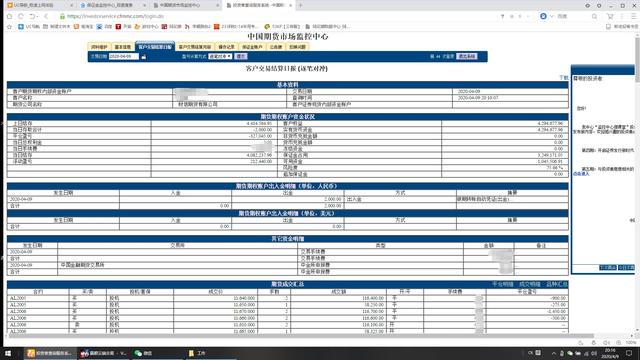Click the 中国金融期货交易所 exchange cell
This screenshot has height=360, width=640.
click(178, 265)
